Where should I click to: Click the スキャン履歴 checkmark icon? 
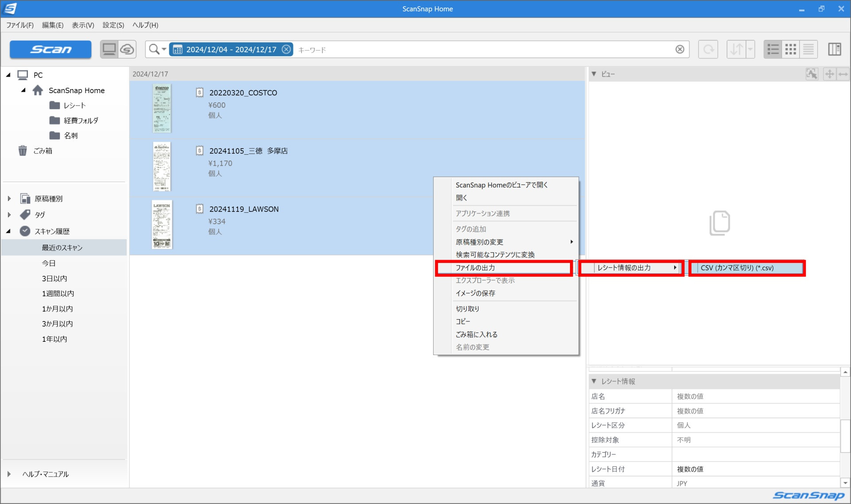tap(25, 231)
